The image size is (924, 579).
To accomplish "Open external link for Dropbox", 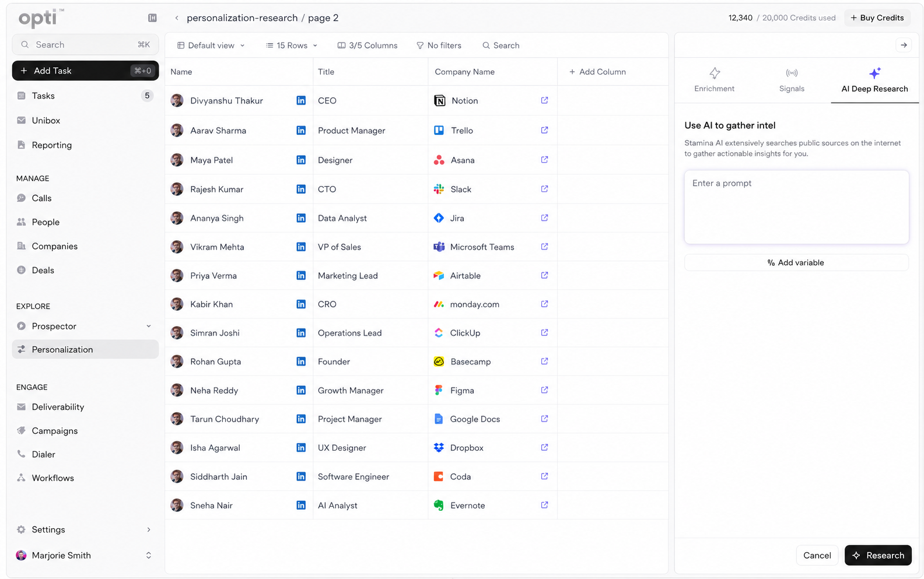I will 544,447.
